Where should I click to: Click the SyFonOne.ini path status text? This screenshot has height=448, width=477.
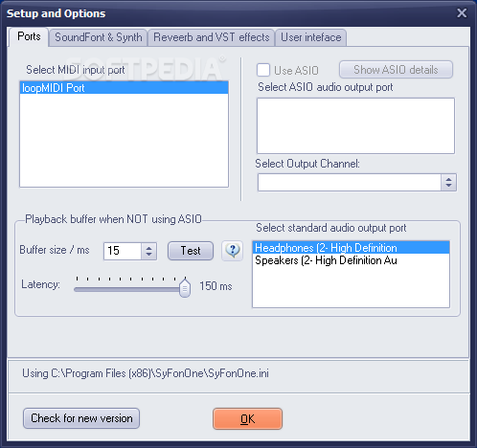pyautogui.click(x=146, y=373)
